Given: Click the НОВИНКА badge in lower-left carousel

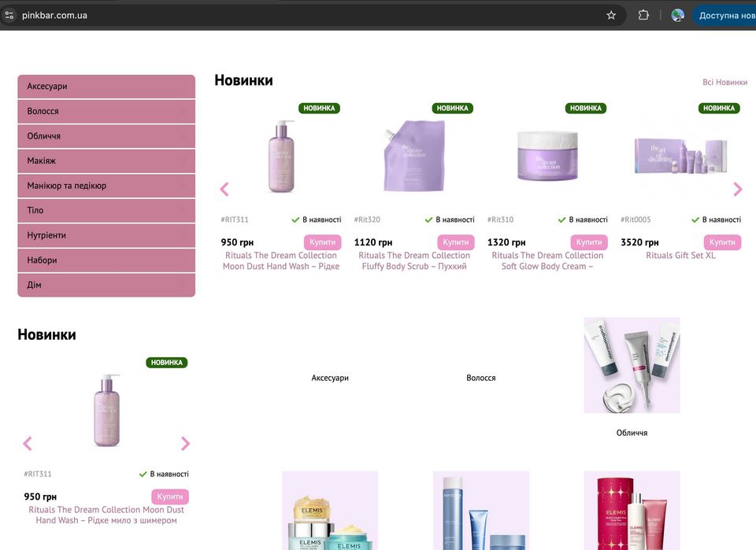Looking at the screenshot, I should (x=167, y=363).
